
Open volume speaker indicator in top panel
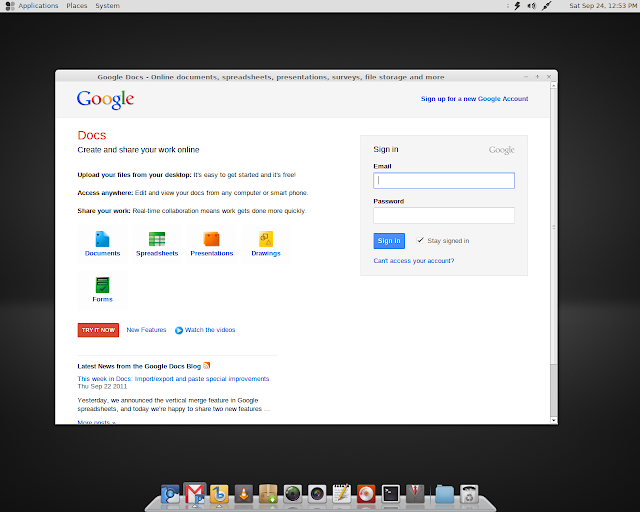(531, 6)
